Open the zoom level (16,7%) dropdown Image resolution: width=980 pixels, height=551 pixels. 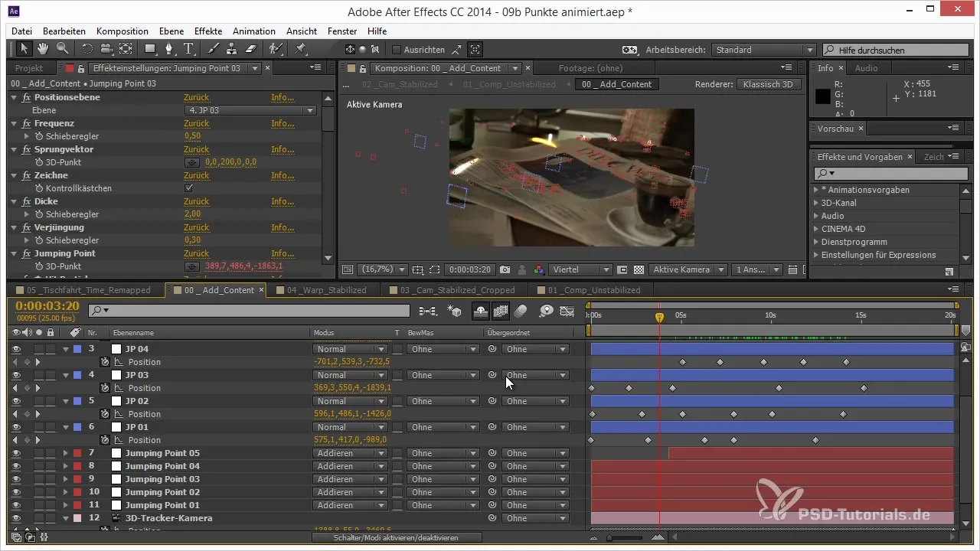383,269
